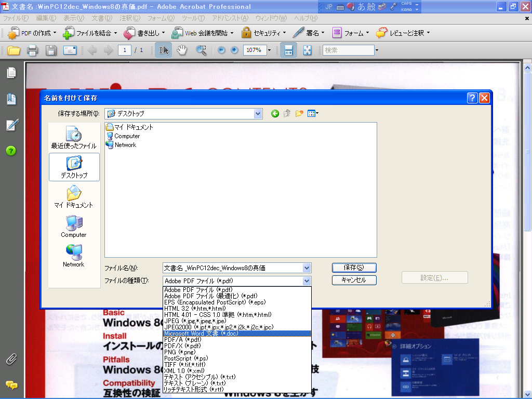Go up one folder level icon

click(287, 114)
